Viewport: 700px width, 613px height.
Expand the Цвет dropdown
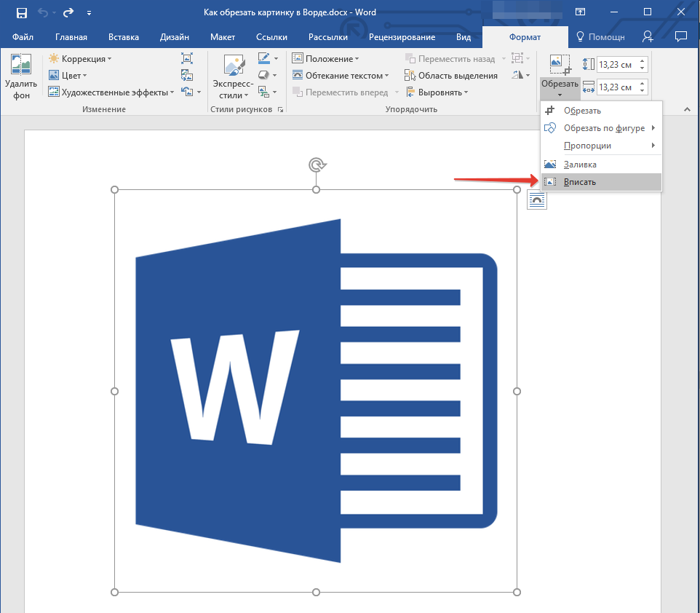(x=68, y=76)
